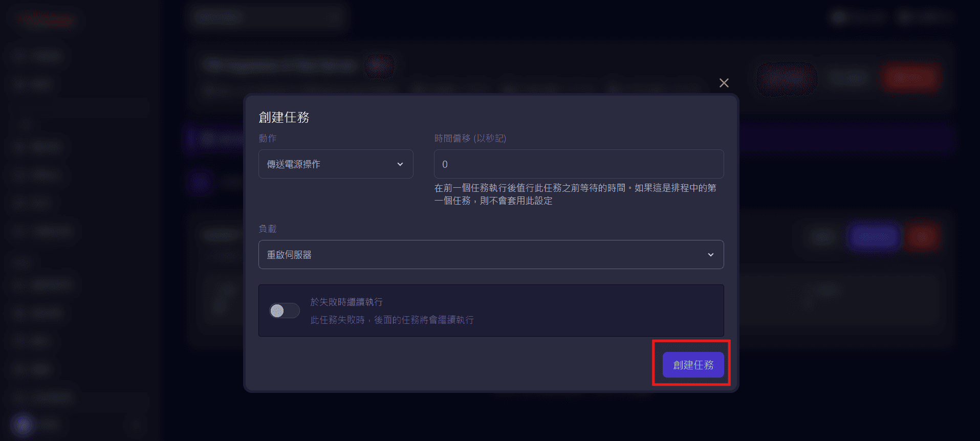
Task: Toggle 於失敗時繼續執行 switch
Action: (x=285, y=311)
